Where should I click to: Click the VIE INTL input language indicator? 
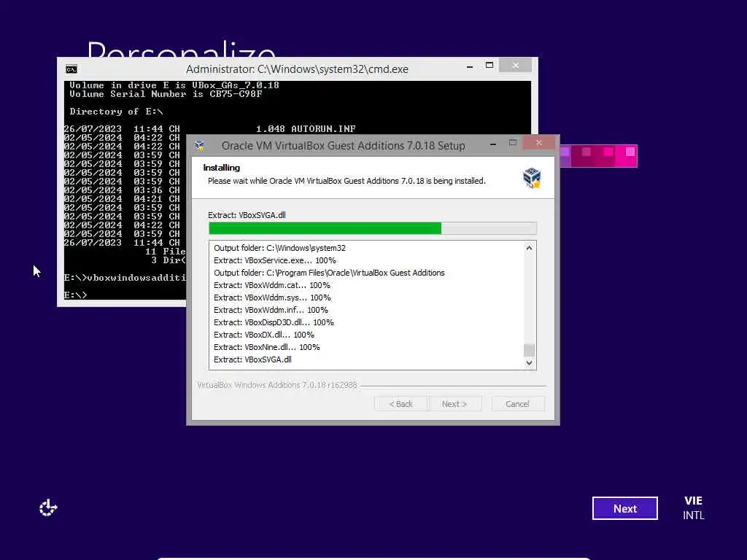point(693,508)
